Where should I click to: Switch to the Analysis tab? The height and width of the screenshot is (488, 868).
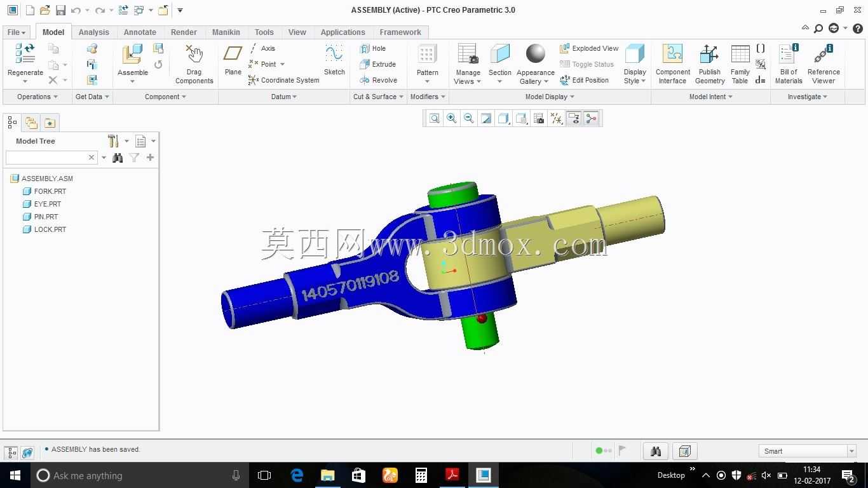[94, 32]
